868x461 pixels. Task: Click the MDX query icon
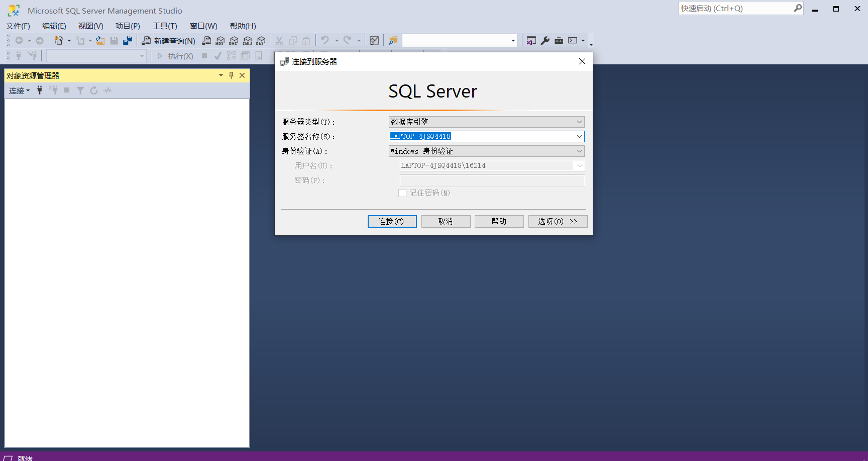[x=220, y=41]
